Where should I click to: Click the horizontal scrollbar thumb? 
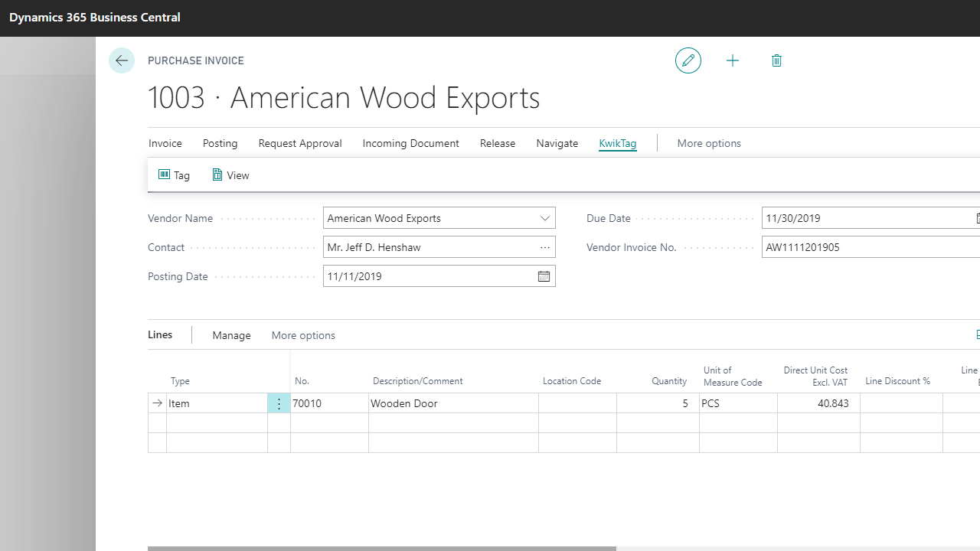pyautogui.click(x=382, y=549)
